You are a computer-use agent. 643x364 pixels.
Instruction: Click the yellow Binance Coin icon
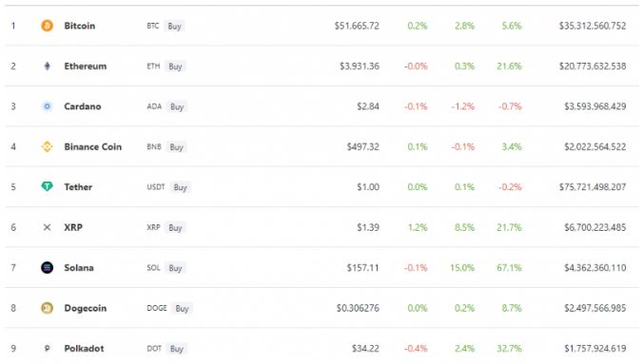pyautogui.click(x=48, y=146)
